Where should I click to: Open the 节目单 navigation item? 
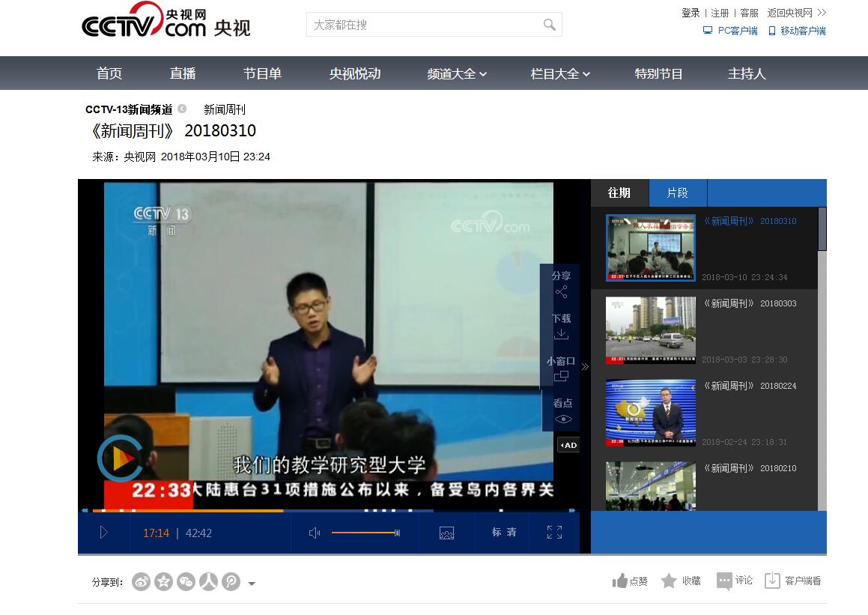(262, 73)
